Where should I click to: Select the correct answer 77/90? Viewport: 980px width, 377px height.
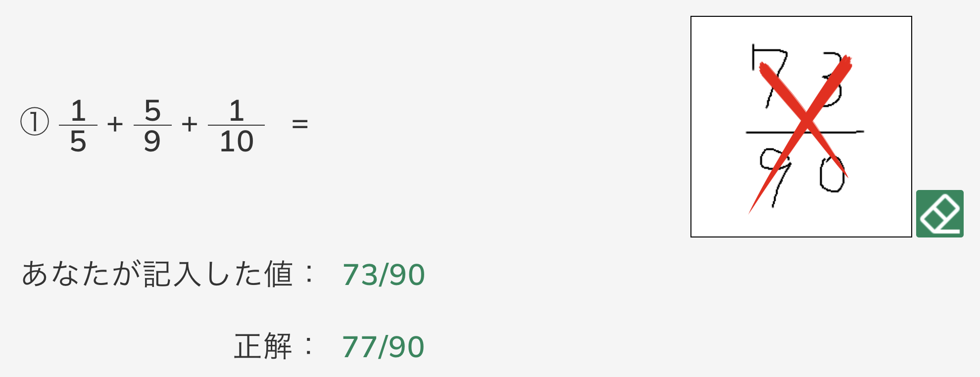pyautogui.click(x=383, y=347)
